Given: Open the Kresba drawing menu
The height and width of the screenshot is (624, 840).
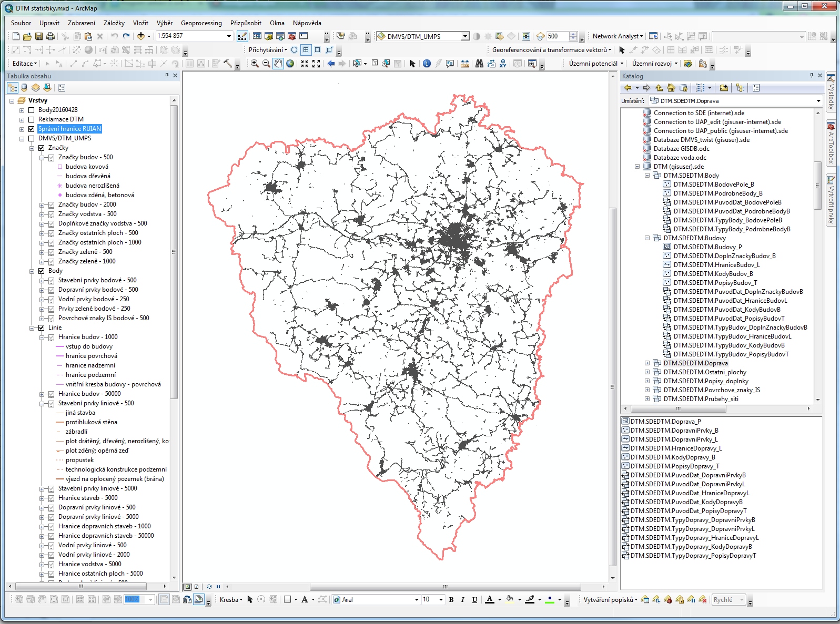Looking at the screenshot, I should [231, 599].
